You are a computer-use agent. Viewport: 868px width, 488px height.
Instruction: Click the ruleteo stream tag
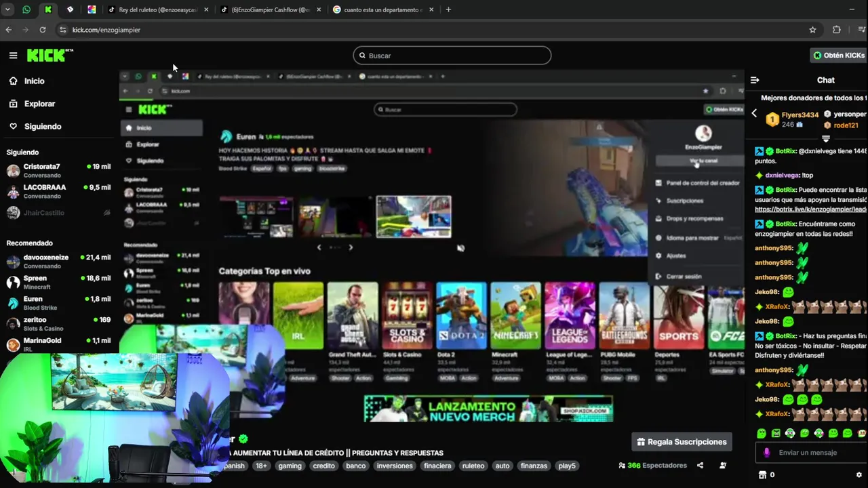[x=473, y=466]
